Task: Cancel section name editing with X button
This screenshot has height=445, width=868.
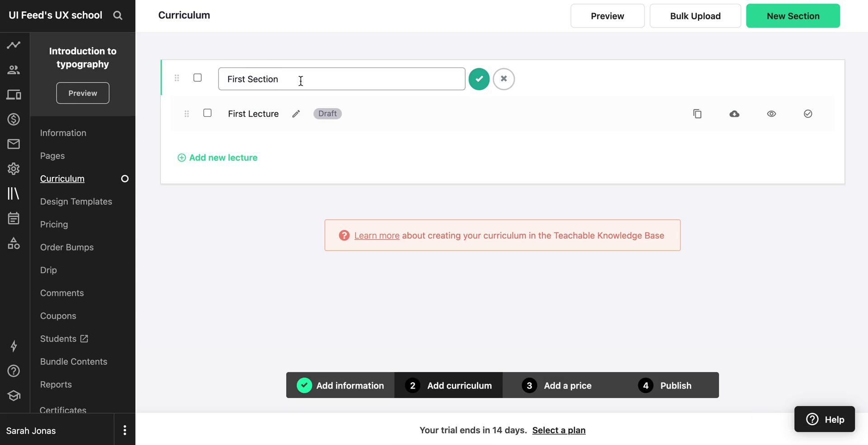Action: [x=504, y=79]
